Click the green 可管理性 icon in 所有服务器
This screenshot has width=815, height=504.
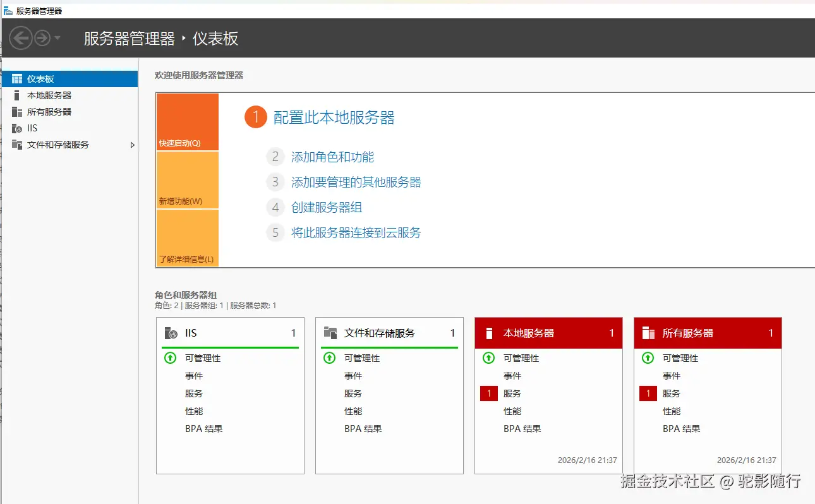pyautogui.click(x=648, y=358)
